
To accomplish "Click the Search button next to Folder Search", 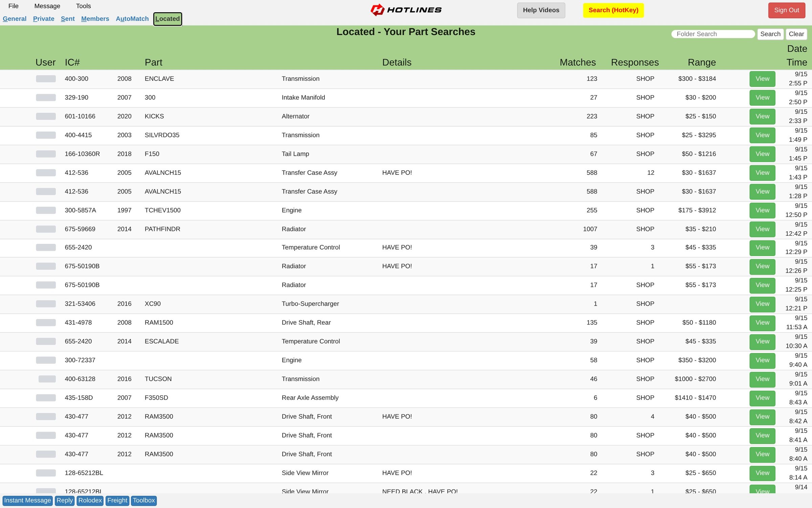I will [770, 34].
